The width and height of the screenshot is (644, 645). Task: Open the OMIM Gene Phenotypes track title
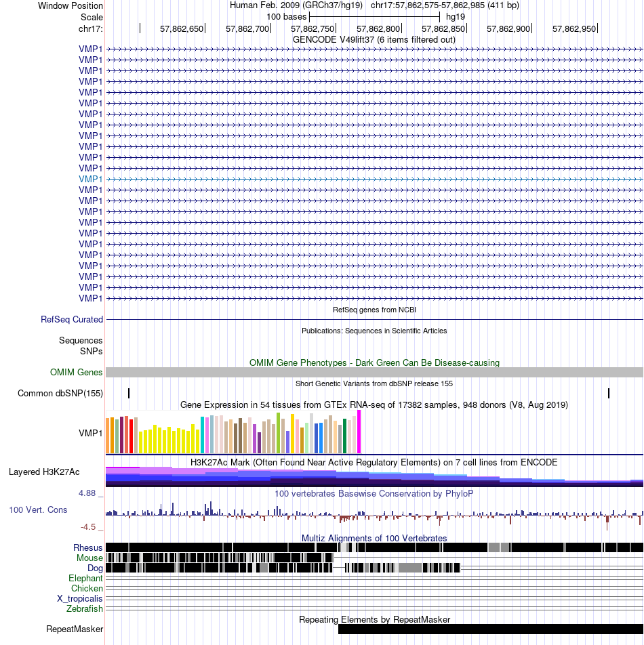point(374,362)
